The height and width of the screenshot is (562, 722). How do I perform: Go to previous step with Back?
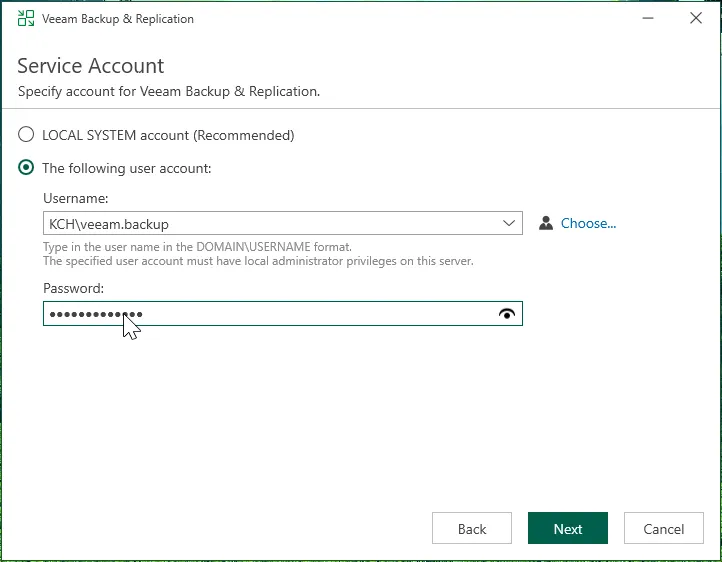472,529
